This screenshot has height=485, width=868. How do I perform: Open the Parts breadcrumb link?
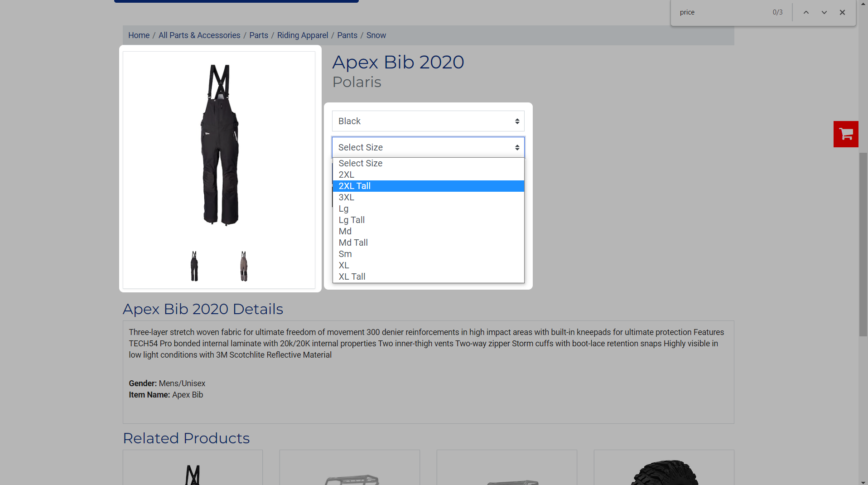pyautogui.click(x=259, y=35)
